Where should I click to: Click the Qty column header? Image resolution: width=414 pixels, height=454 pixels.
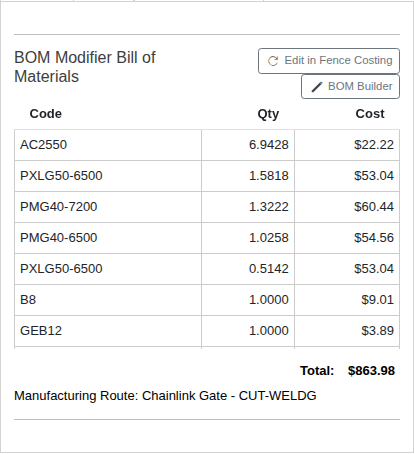tap(268, 114)
